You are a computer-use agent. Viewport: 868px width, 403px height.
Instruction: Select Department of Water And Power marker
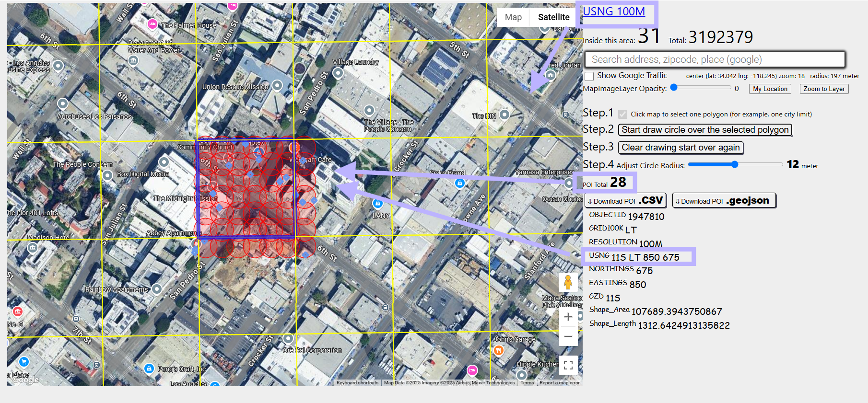pyautogui.click(x=133, y=60)
